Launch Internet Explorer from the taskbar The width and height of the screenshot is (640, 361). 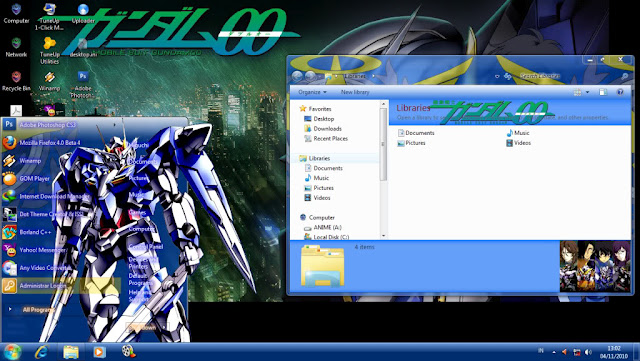41,352
